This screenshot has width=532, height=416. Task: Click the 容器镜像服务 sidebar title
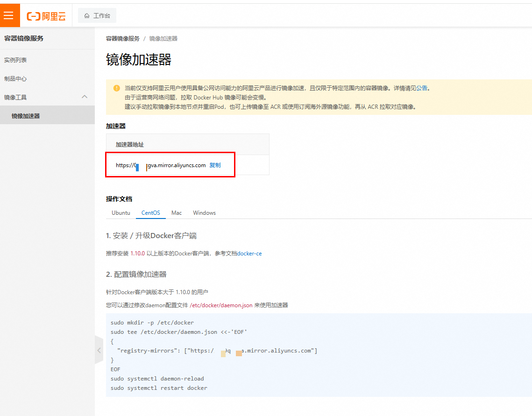pyautogui.click(x=24, y=38)
